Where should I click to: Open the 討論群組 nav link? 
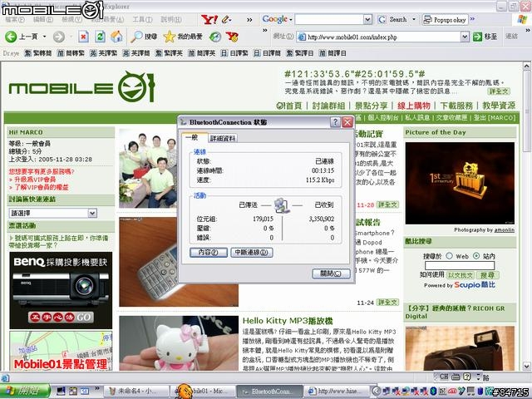(328, 106)
